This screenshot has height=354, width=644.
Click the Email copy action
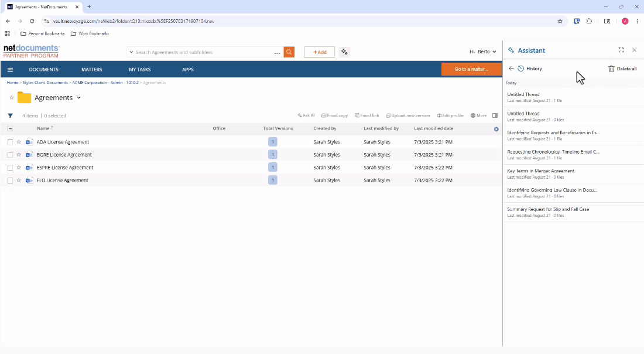tap(335, 115)
